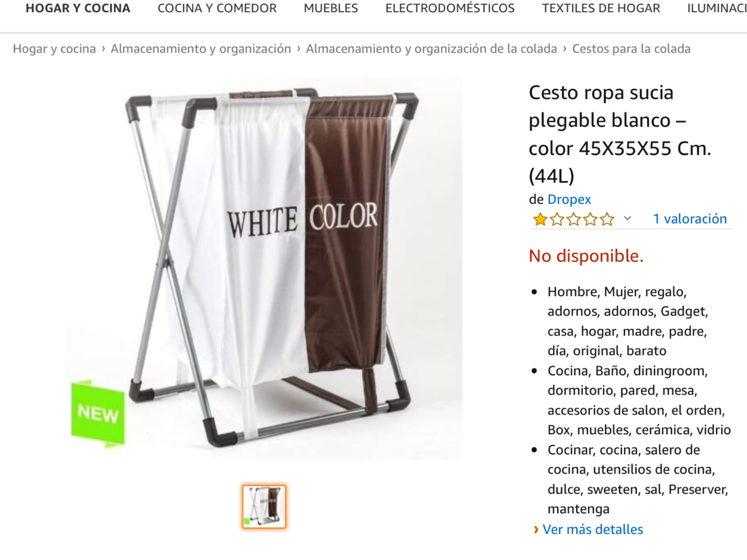Select Electrodomésticos in the navigation bar
The width and height of the screenshot is (747, 560).
point(450,8)
